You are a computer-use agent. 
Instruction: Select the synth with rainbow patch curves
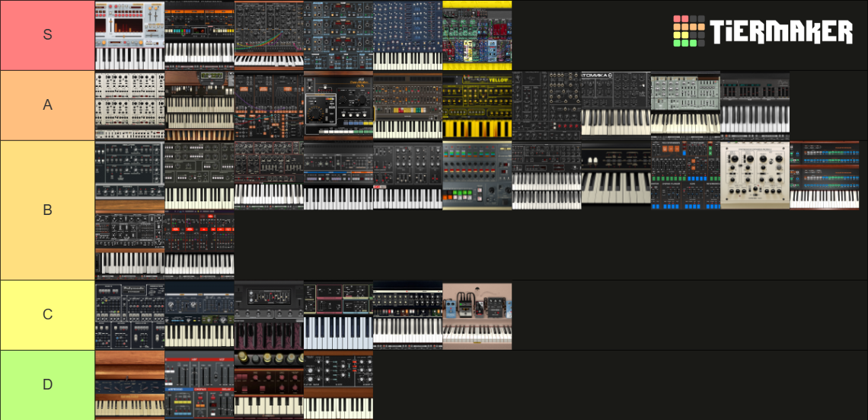click(x=269, y=35)
